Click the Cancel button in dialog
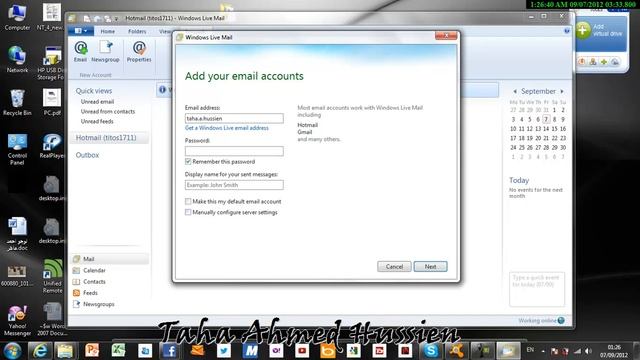 click(x=394, y=267)
